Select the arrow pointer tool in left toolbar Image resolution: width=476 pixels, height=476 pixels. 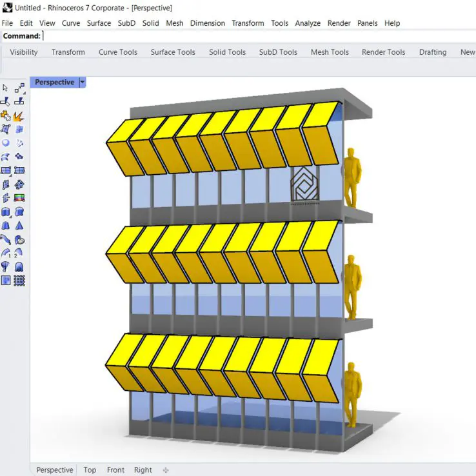6,88
